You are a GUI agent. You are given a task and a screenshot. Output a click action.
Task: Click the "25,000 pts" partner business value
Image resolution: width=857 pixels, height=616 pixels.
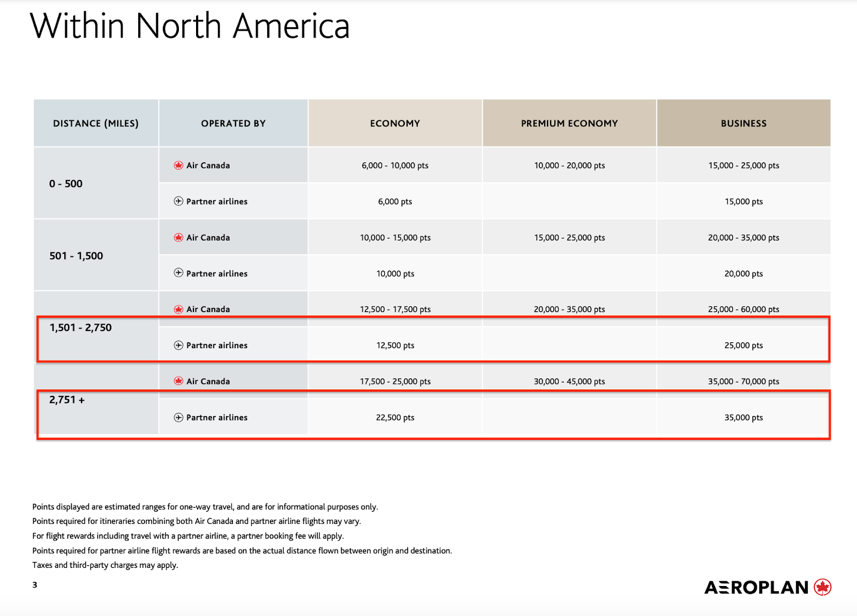click(744, 345)
